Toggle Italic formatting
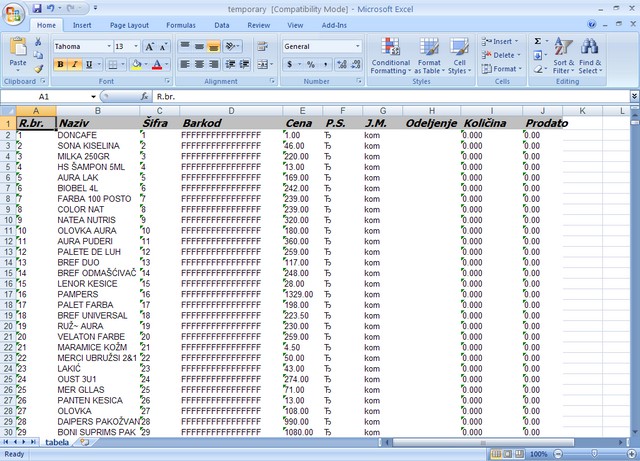 click(x=73, y=64)
